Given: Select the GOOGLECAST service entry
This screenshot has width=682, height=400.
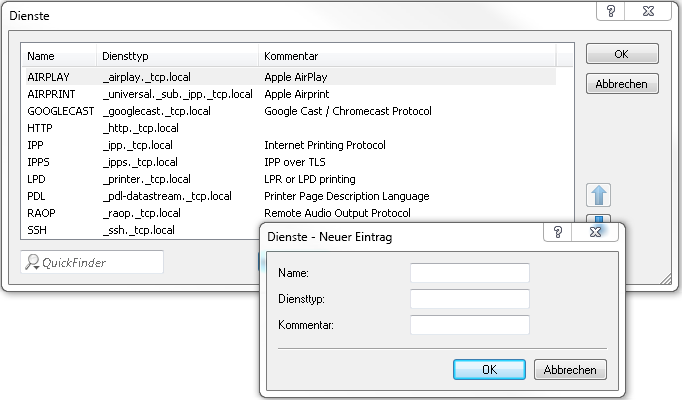Looking at the screenshot, I should tap(59, 111).
